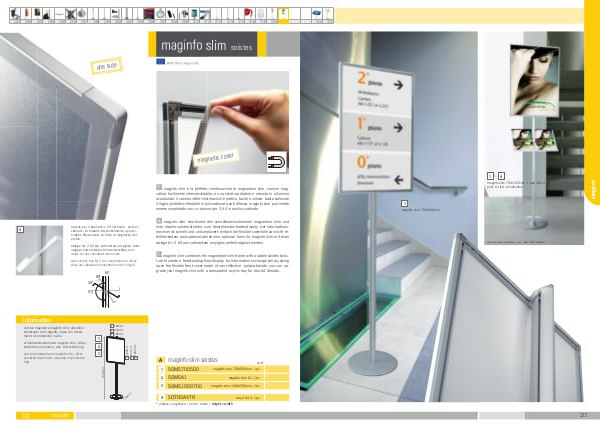Viewport: 600px width, 426px height.
Task: Click the magnet icon on the photo
Action: click(277, 162)
